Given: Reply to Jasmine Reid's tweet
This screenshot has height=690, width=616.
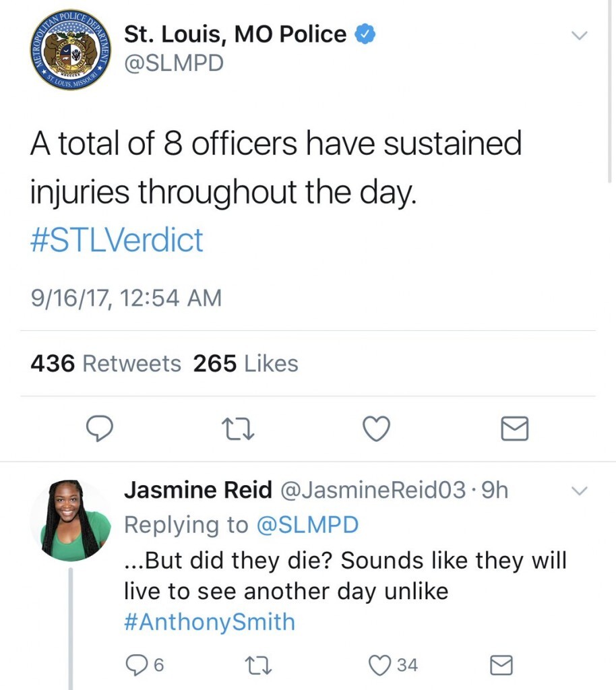Looking at the screenshot, I should pos(137,665).
